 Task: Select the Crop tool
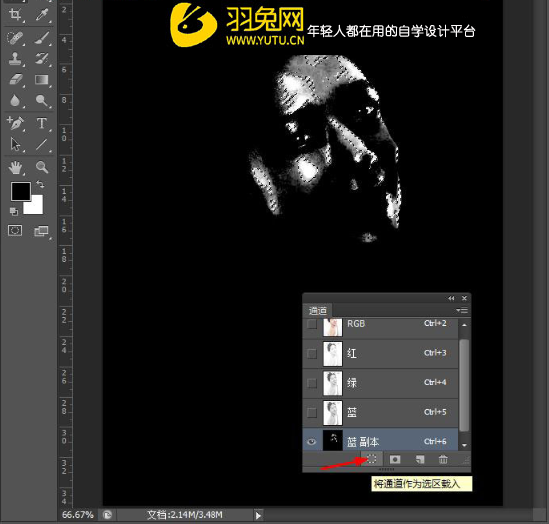point(15,15)
